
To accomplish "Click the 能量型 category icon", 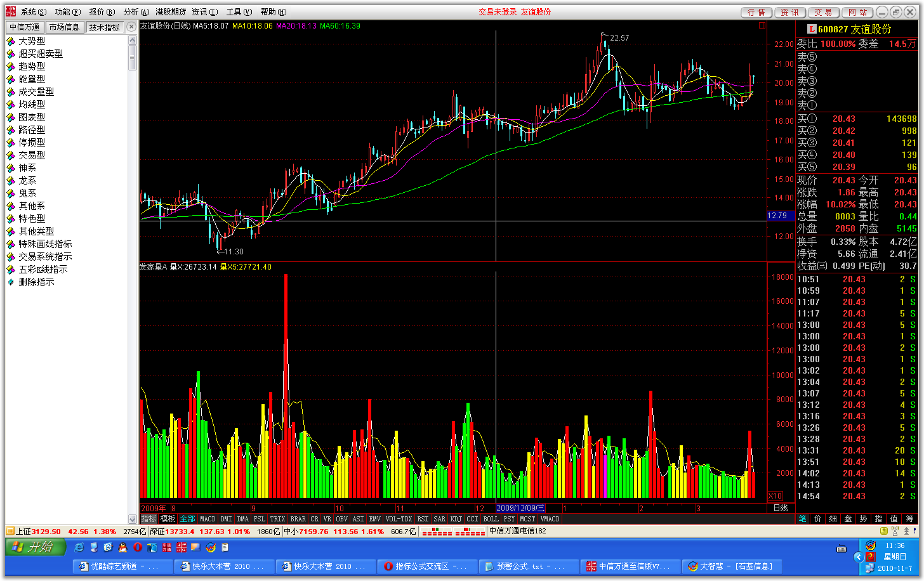I will (11, 79).
